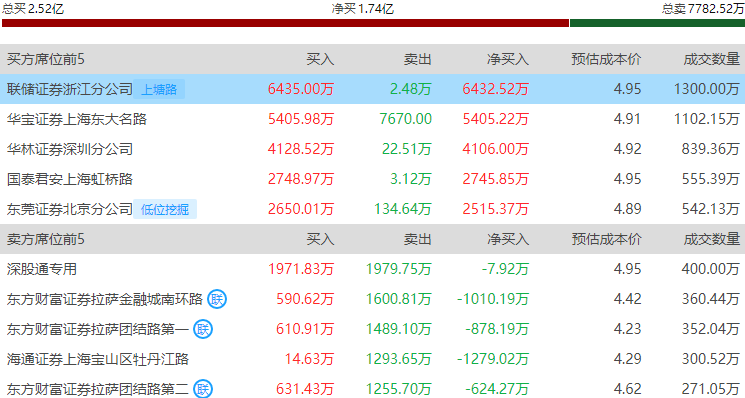Open 华林证券深圳分公司 seat details

pos(69,149)
